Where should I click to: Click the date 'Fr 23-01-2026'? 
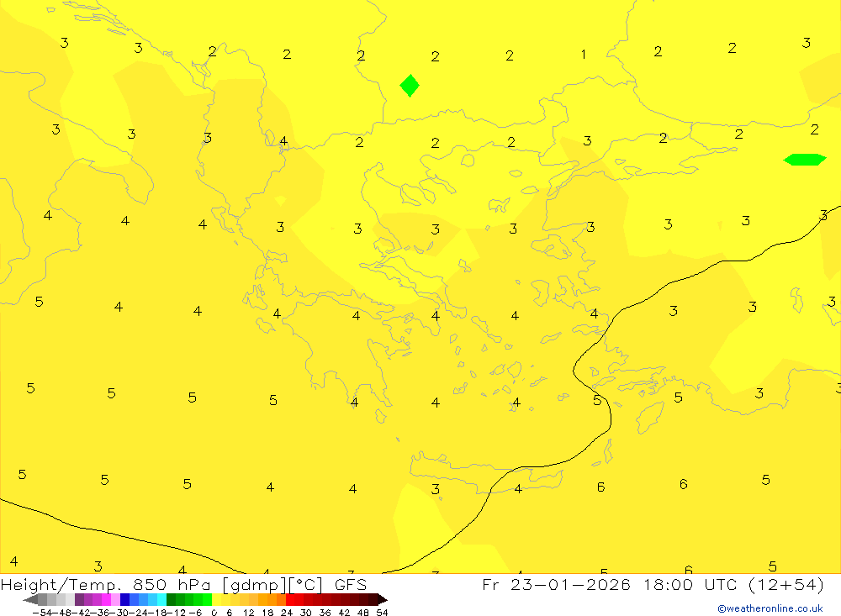556,584
